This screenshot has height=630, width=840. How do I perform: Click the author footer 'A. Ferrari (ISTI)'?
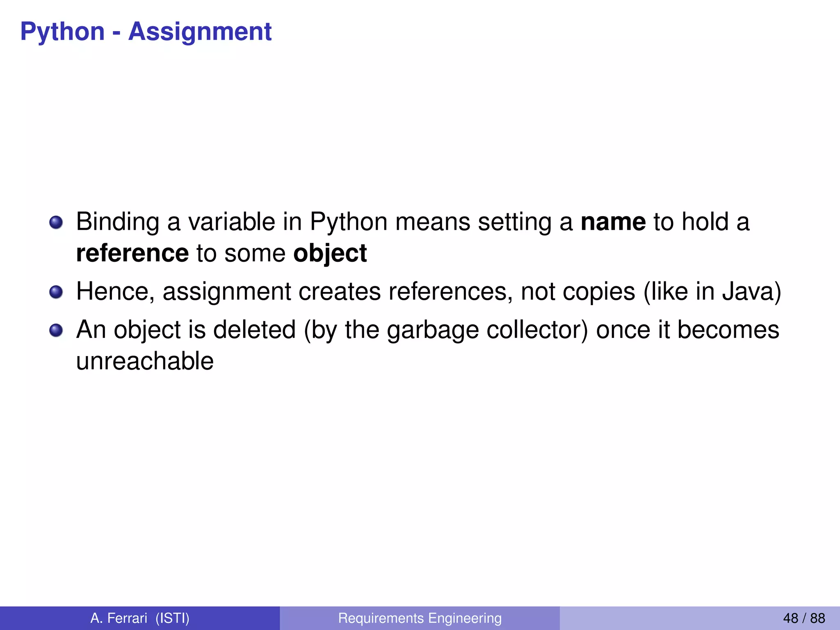[x=140, y=618]
